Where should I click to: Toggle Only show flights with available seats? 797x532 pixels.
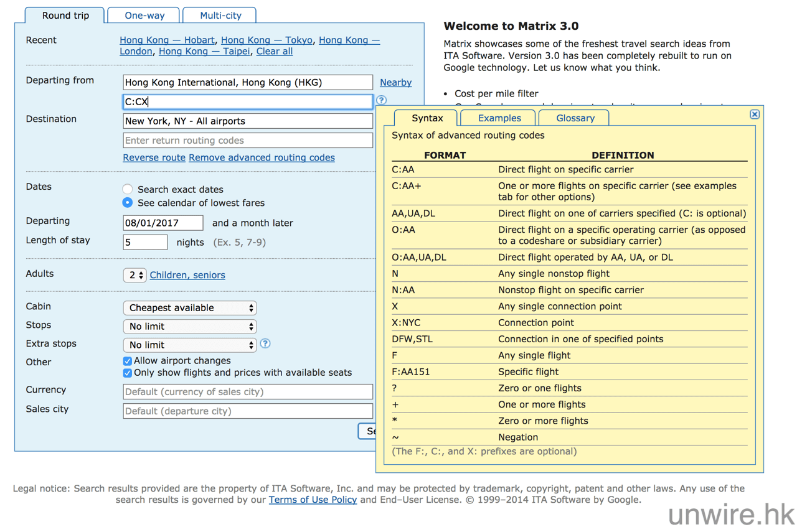128,373
